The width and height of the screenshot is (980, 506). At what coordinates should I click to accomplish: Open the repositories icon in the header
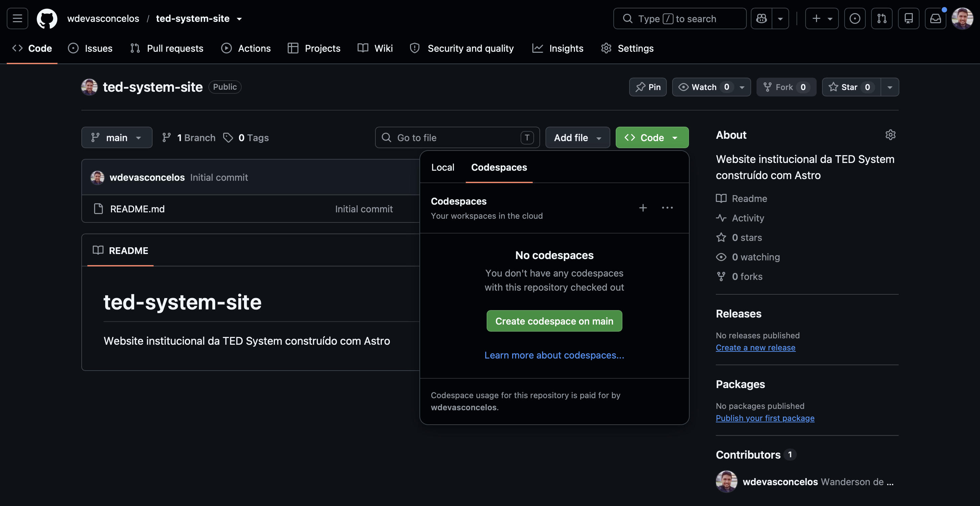(909, 18)
